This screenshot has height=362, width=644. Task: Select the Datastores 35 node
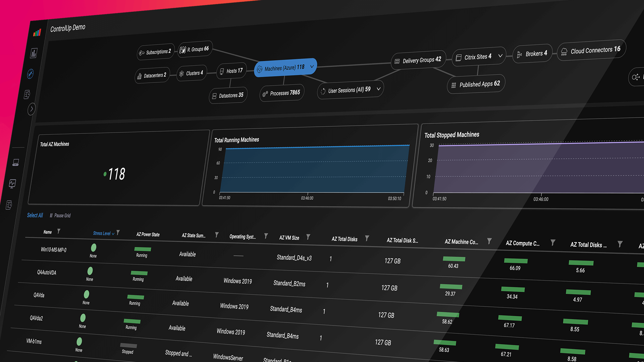[x=228, y=96]
